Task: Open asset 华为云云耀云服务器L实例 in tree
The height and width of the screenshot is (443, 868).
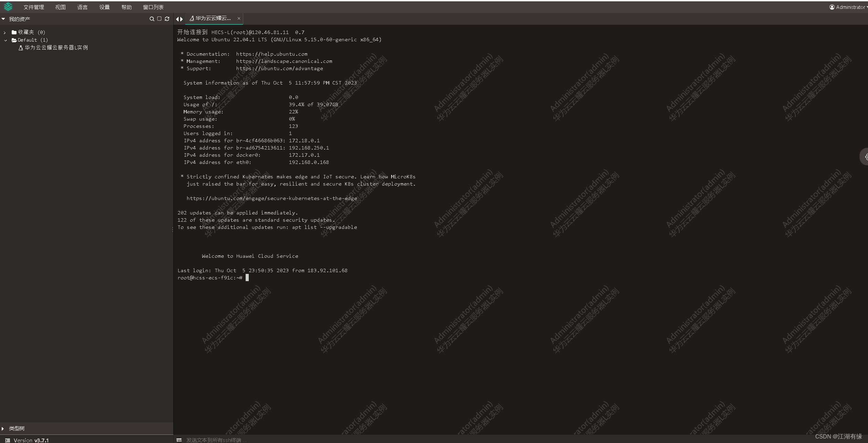Action: pos(56,48)
